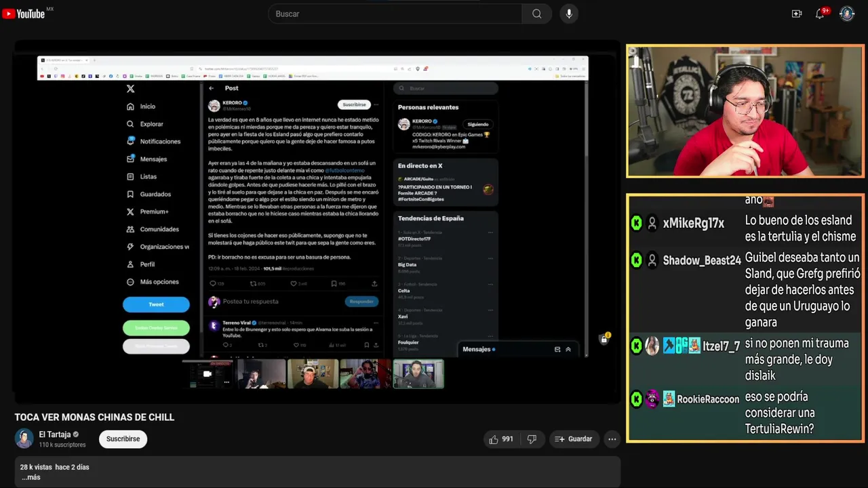Click the Shadow_Beast24 chat username

pyautogui.click(x=702, y=260)
